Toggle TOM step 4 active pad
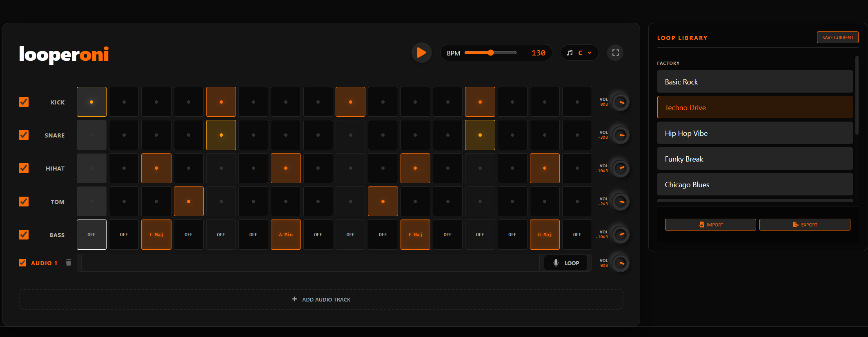Screen dimensions: 868x337 [x=189, y=202]
